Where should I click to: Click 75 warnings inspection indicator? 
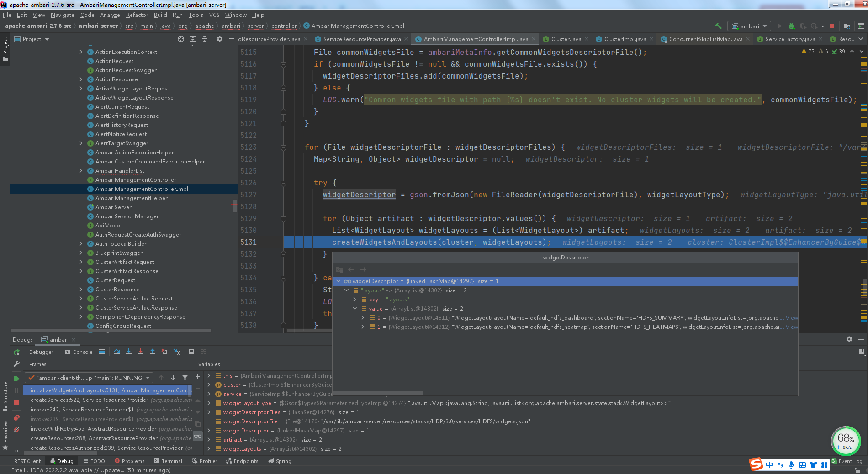coord(808,52)
